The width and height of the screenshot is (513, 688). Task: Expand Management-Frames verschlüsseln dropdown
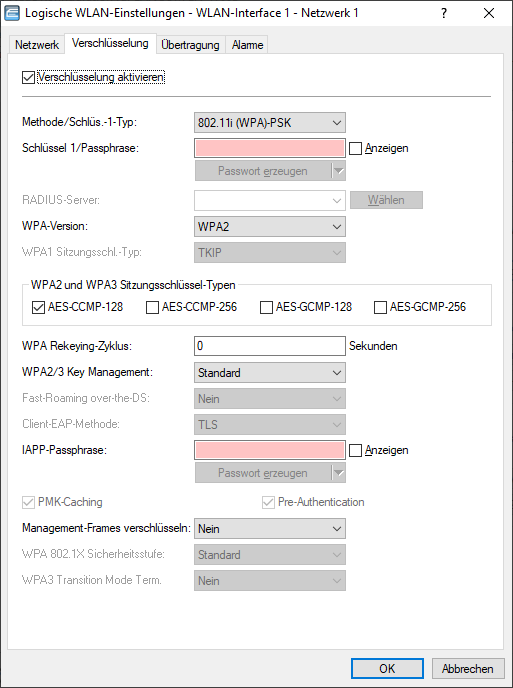[269, 529]
